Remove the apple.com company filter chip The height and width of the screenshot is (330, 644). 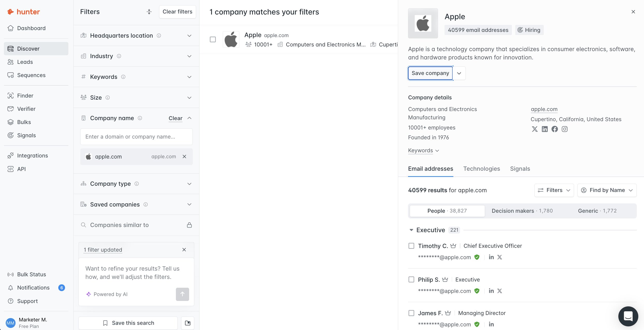pos(184,156)
